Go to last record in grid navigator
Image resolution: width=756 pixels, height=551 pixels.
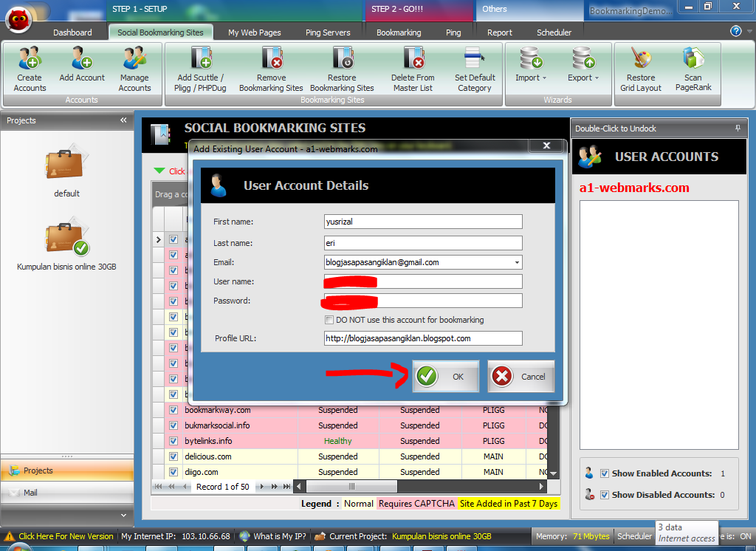pyautogui.click(x=287, y=486)
